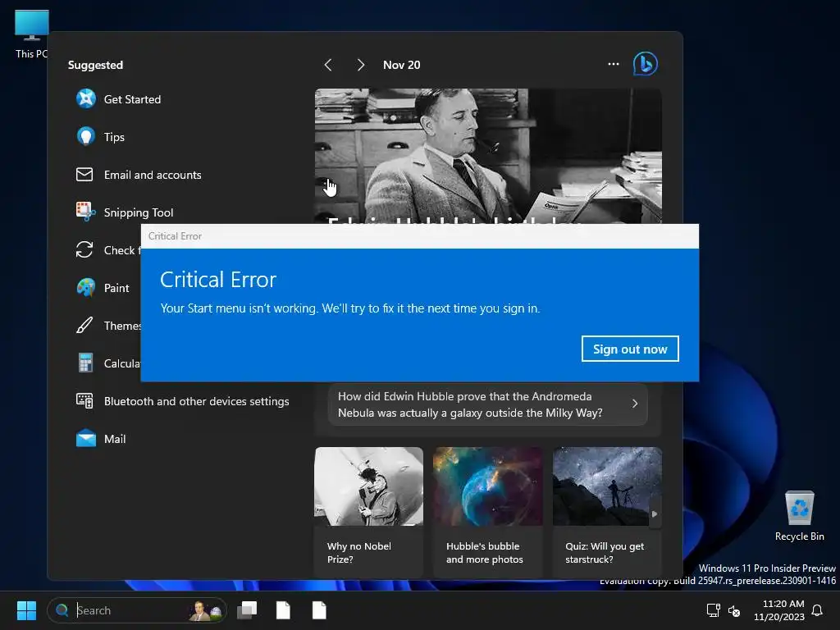The height and width of the screenshot is (630, 840).
Task: Click the muted volume tray icon
Action: coord(734,610)
